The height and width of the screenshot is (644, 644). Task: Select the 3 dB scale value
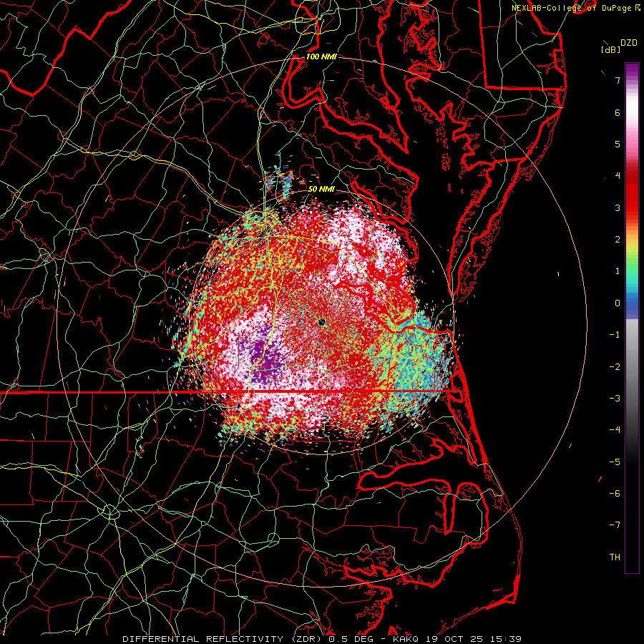click(x=618, y=208)
